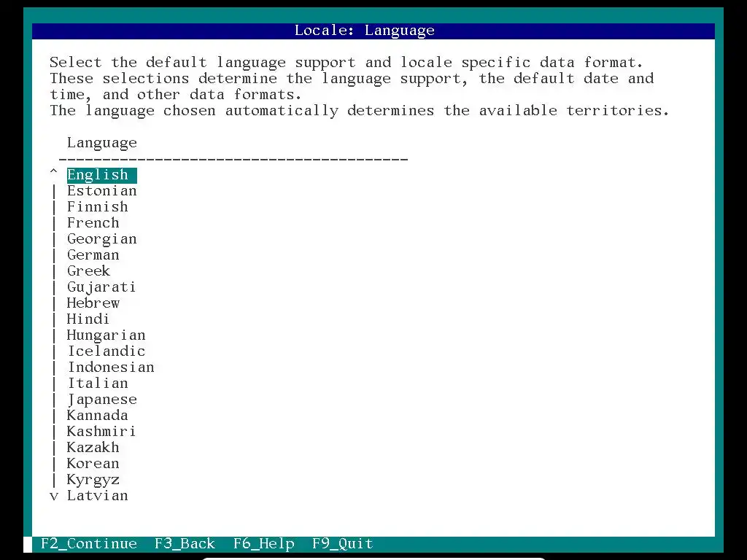Image resolution: width=747 pixels, height=560 pixels.
Task: Choose Hungarian from the list
Action: (106, 335)
